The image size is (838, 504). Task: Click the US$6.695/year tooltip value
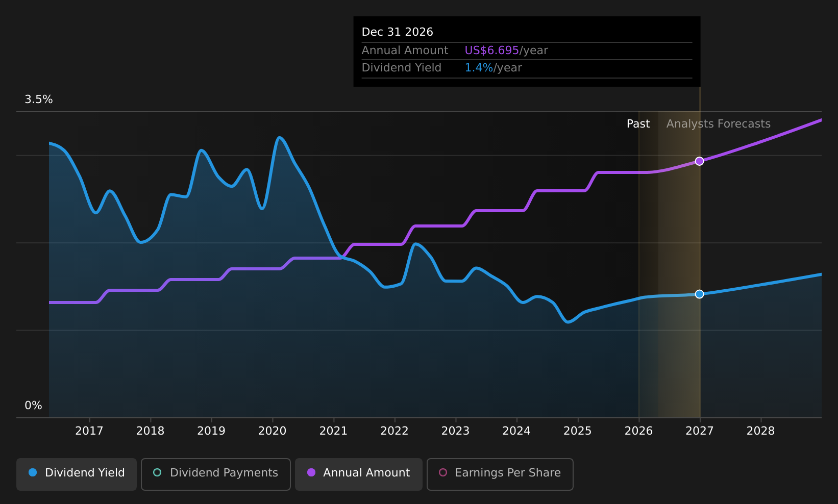[506, 51]
